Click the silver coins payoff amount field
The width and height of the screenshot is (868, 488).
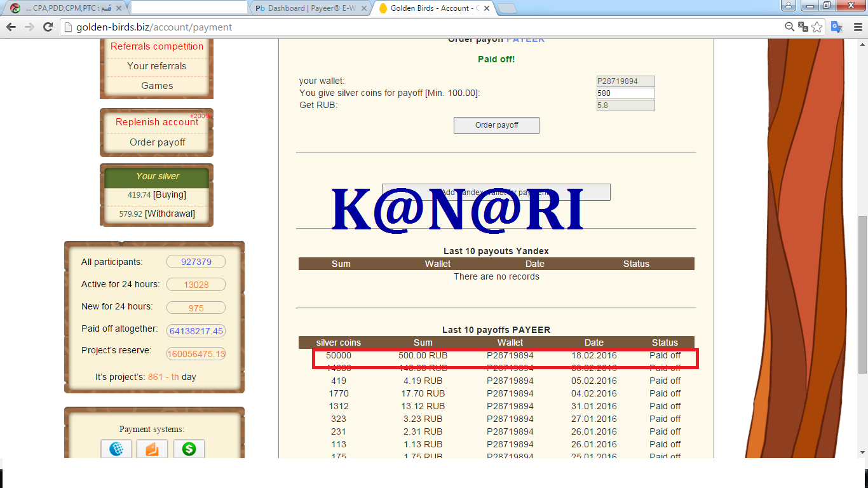[625, 93]
